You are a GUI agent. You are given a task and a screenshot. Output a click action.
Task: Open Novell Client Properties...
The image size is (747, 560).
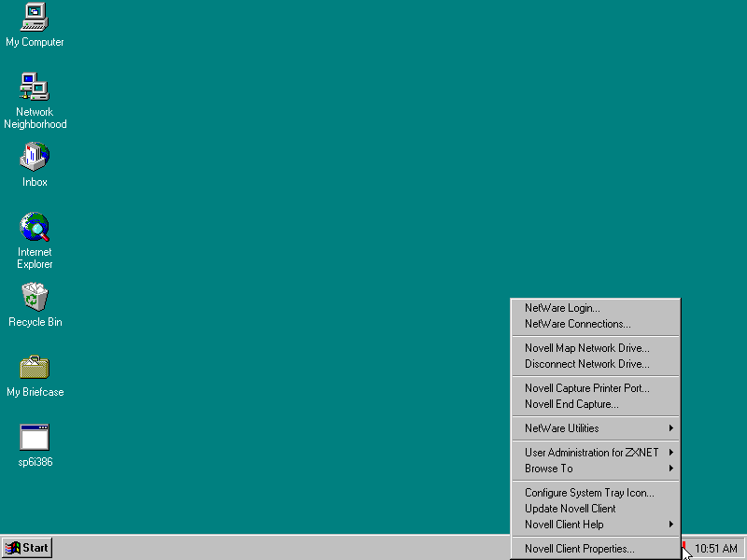click(x=596, y=549)
